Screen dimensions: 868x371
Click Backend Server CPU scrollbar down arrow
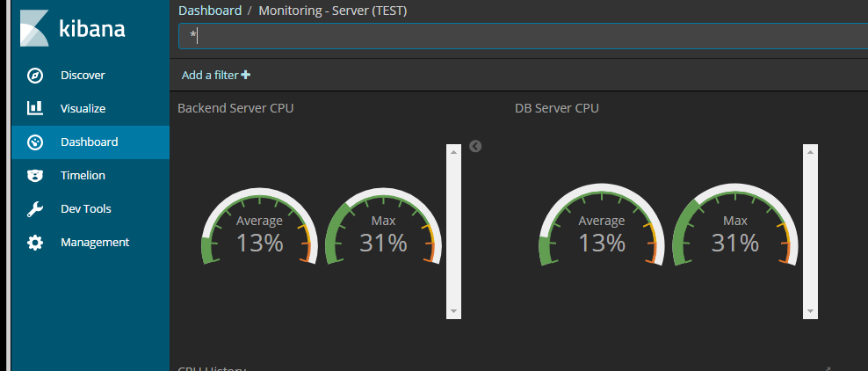pyautogui.click(x=453, y=312)
